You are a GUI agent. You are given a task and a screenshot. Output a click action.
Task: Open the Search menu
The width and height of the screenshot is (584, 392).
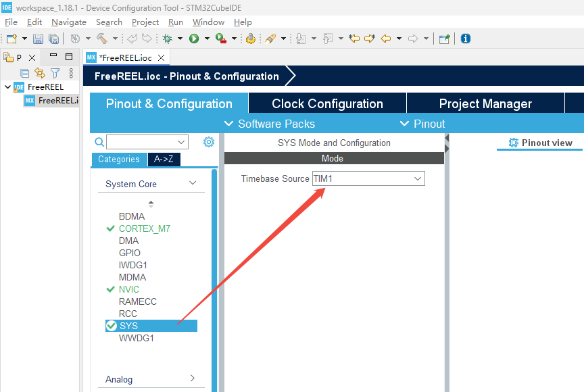click(109, 22)
